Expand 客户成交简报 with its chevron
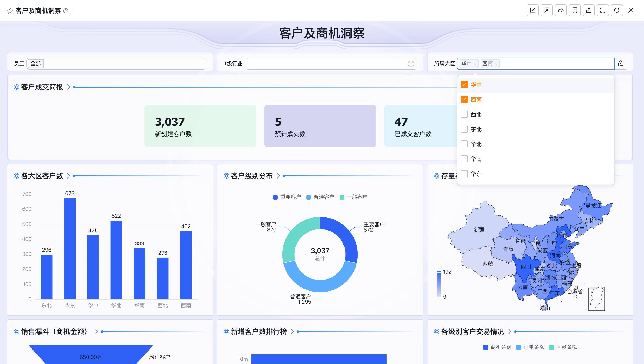Screen dimensions: 644x364 pos(68,87)
